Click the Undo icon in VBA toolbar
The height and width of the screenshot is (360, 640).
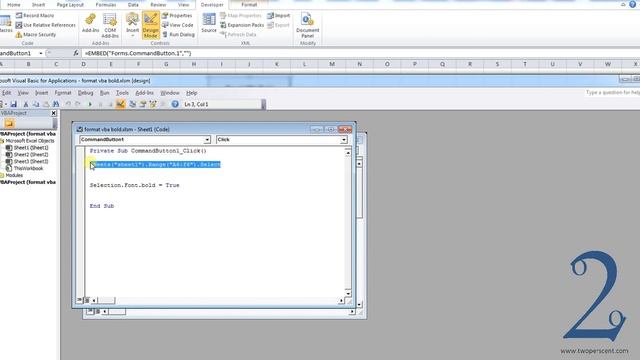68,104
